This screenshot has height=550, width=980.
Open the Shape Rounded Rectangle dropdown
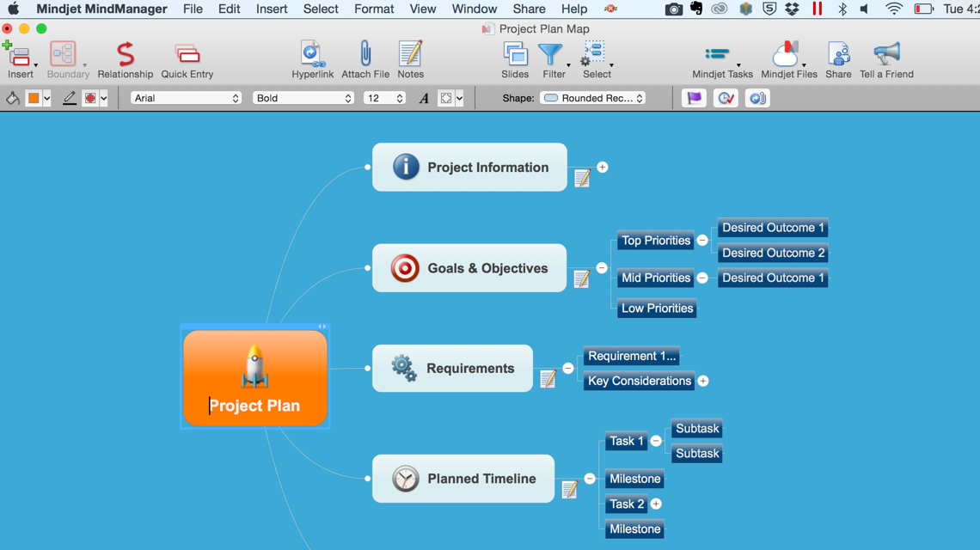[x=592, y=98]
